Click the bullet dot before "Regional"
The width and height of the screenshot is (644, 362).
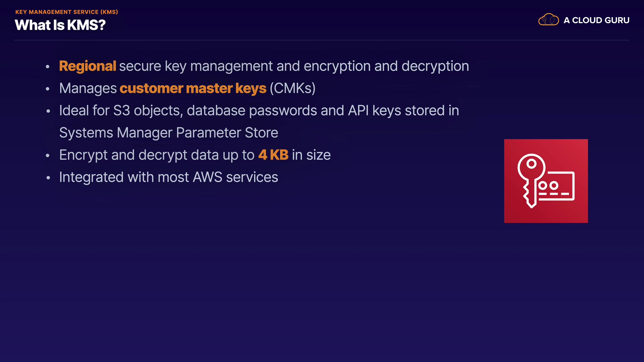point(48,67)
